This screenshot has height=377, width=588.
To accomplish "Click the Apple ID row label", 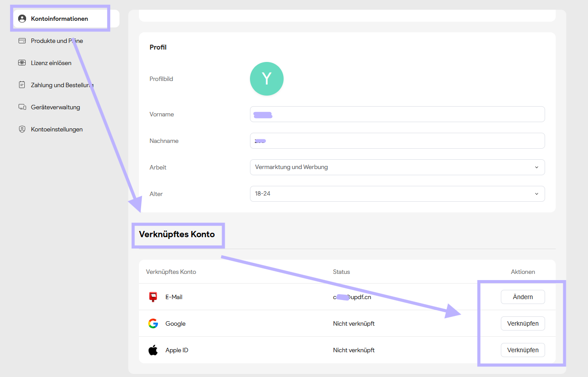I will [177, 350].
